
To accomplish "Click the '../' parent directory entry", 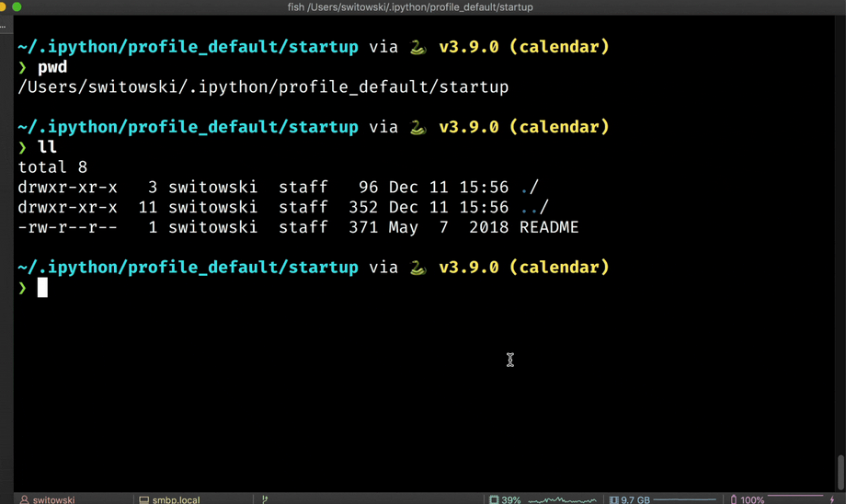I will [534, 207].
